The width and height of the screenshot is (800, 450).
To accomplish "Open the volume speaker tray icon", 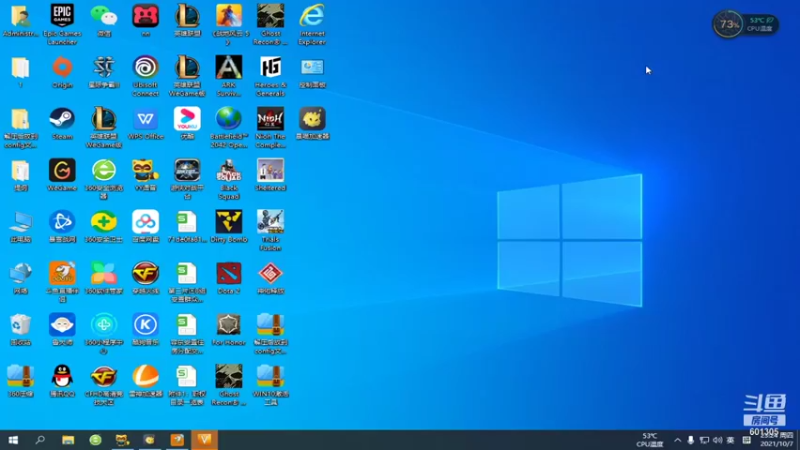I will [718, 440].
